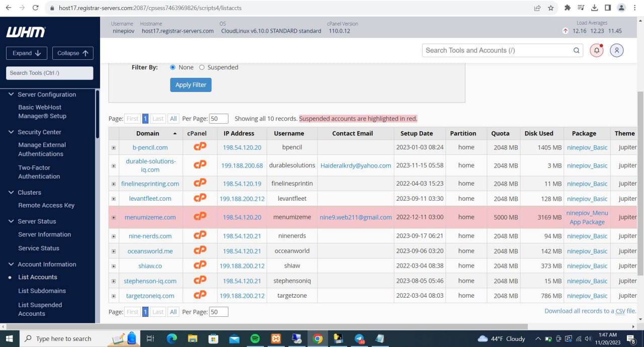Screen dimensions: 644x347
Task: Open the menumizeme.com domain link
Action: tap(150, 217)
